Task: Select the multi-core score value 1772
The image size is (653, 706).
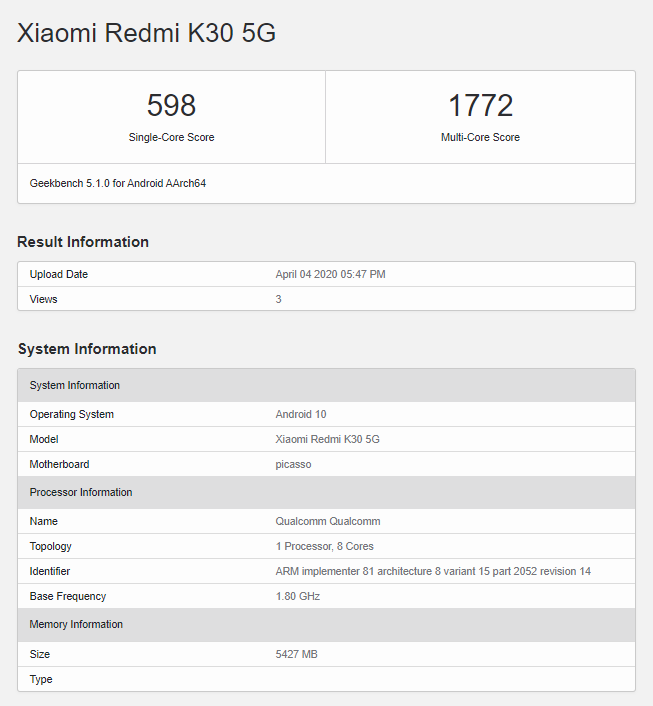Action: click(481, 105)
